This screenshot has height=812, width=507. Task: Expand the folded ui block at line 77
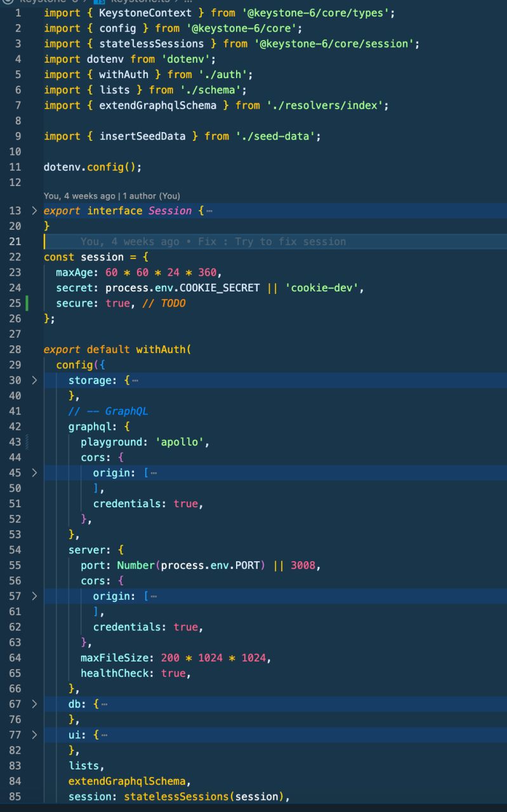[34, 735]
